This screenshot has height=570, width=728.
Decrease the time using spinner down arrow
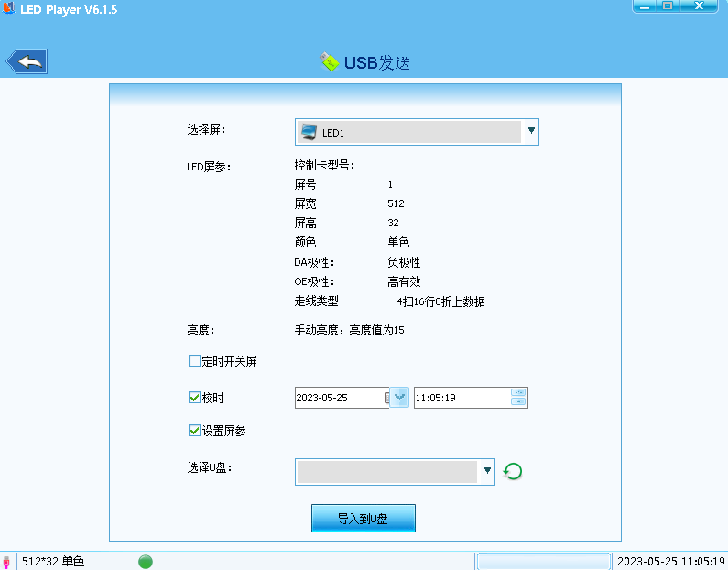pyautogui.click(x=518, y=402)
